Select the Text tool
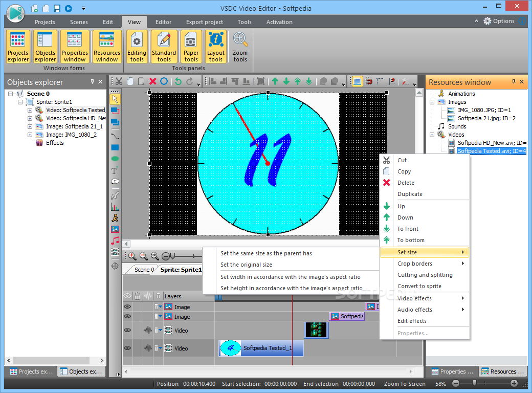 coord(115,170)
